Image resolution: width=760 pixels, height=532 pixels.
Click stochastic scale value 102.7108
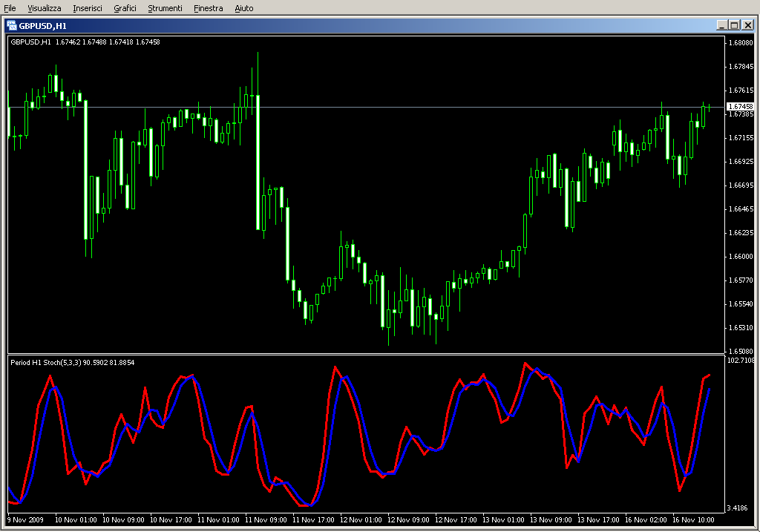tap(741, 360)
